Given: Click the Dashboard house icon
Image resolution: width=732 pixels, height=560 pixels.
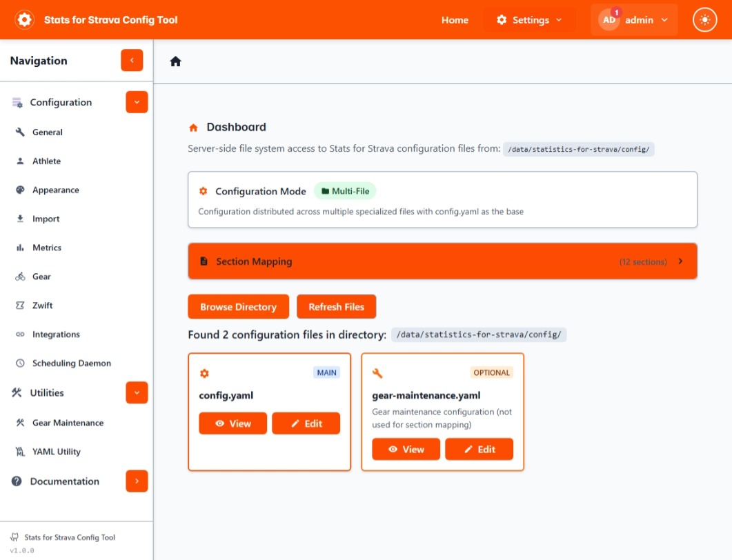Looking at the screenshot, I should (193, 128).
